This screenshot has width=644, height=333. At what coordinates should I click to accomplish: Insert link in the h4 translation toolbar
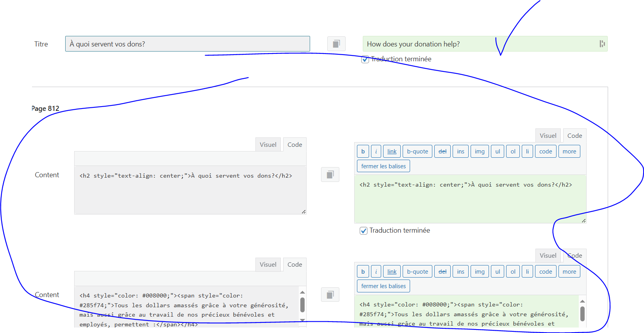coord(392,272)
